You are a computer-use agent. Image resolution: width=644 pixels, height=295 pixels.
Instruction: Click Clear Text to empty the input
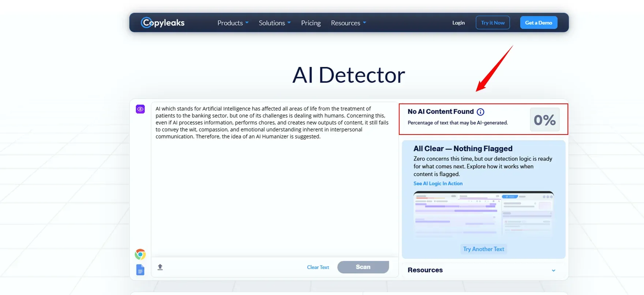318,267
